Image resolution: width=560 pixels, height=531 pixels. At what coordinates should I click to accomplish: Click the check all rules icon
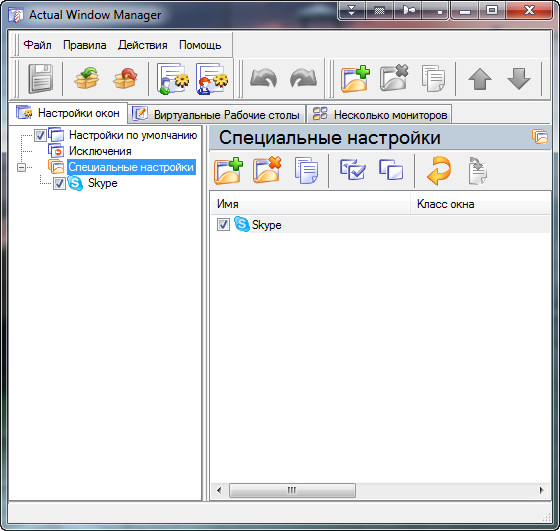point(353,170)
